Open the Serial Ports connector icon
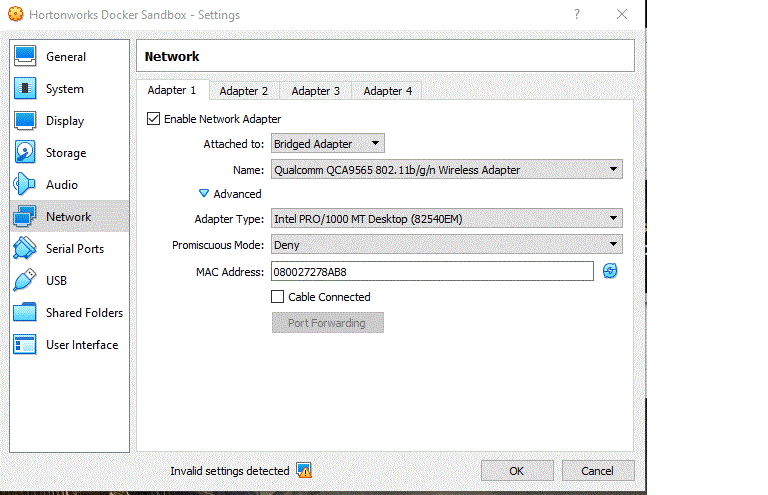This screenshot has width=768, height=495. pyautogui.click(x=25, y=248)
